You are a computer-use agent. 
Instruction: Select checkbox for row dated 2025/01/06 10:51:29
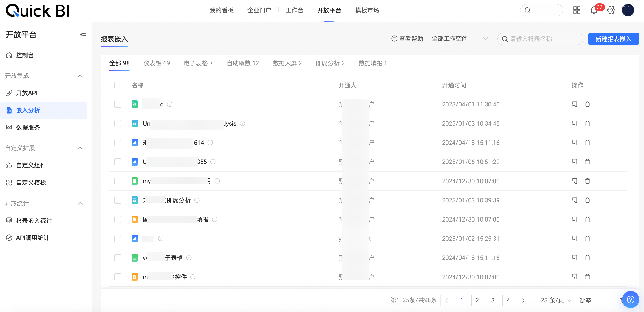(118, 162)
